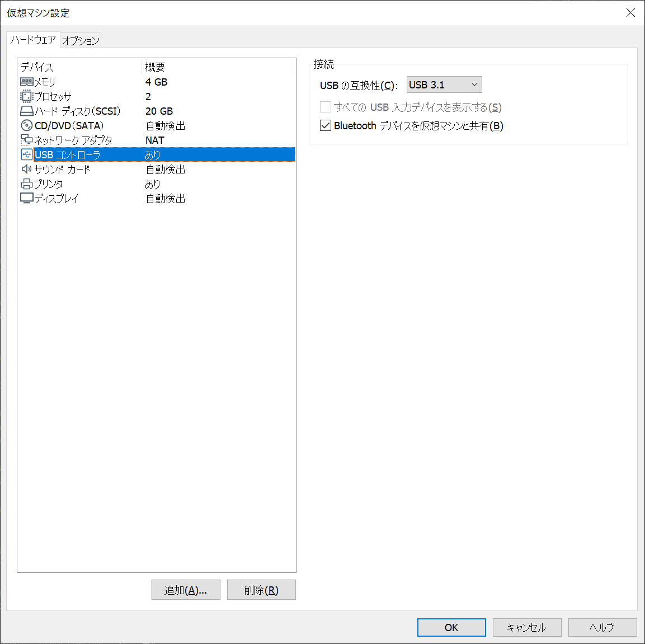Dismiss the dialog via キャンセル
Image resolution: width=645 pixels, height=644 pixels.
(526, 627)
